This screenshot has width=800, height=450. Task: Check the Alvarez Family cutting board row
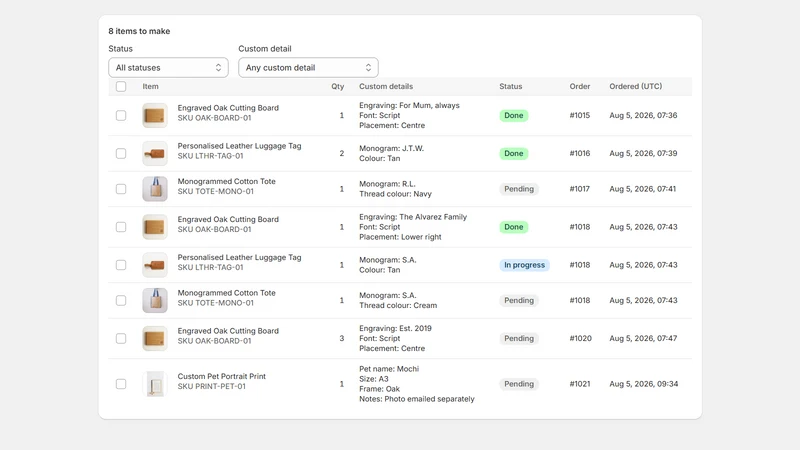(x=121, y=227)
